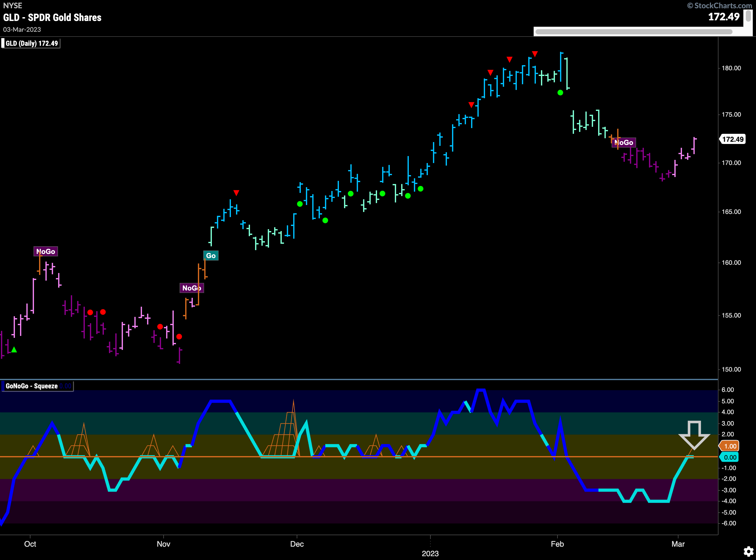Open chart settings via the gear icon
This screenshot has width=756, height=560.
tap(748, 551)
